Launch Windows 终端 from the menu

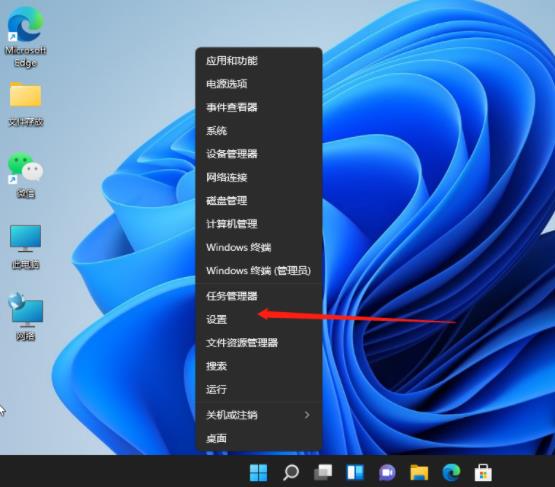click(x=259, y=247)
